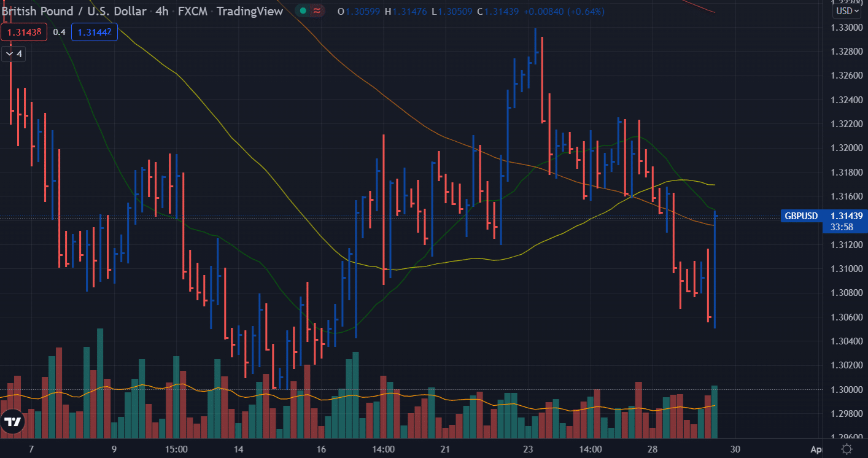Click the date 9 on time axis
The width and height of the screenshot is (868, 458).
point(114,449)
